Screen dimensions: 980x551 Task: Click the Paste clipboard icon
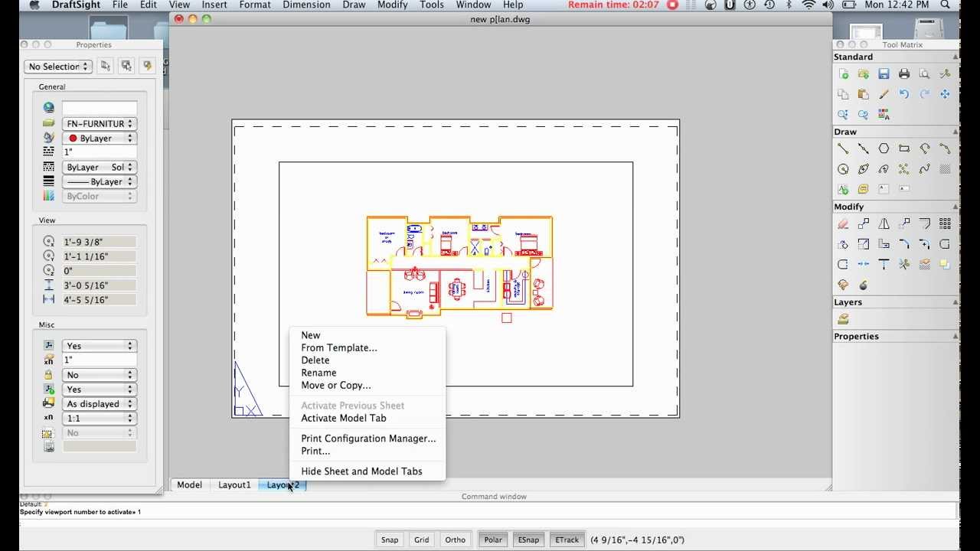pyautogui.click(x=864, y=94)
